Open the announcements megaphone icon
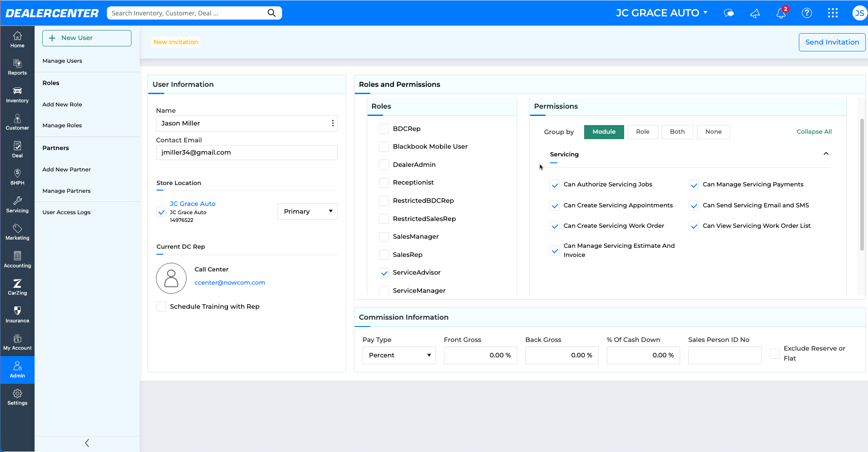Image resolution: width=868 pixels, height=452 pixels. click(755, 13)
